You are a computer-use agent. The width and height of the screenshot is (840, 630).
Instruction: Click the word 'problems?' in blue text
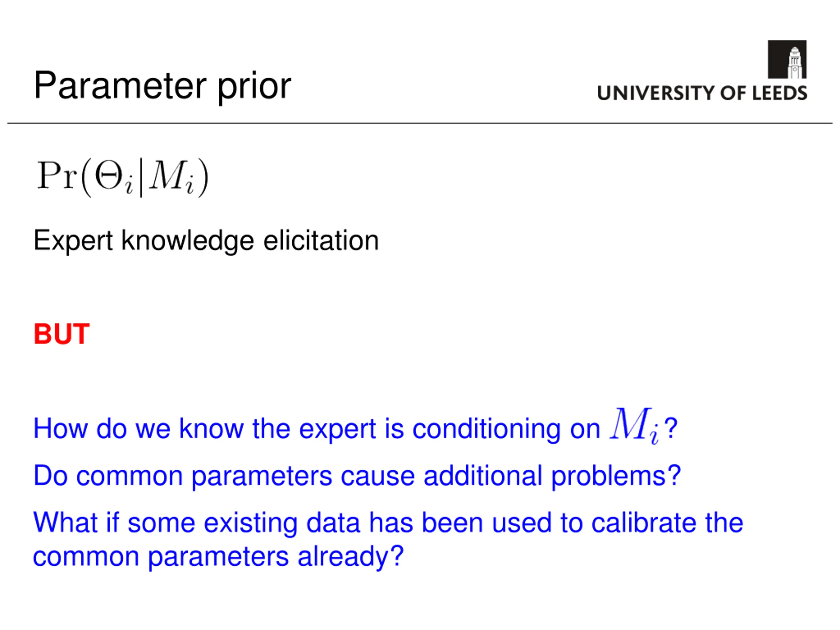(x=616, y=476)
